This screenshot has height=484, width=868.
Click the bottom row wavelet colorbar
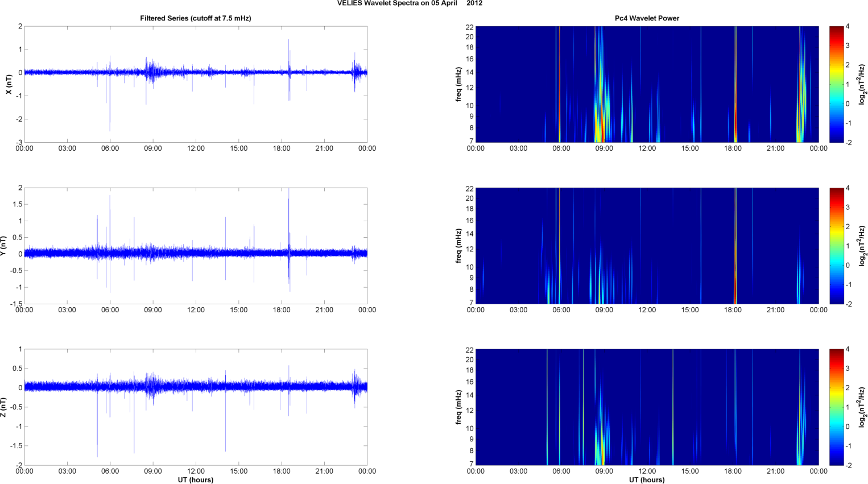coord(836,407)
